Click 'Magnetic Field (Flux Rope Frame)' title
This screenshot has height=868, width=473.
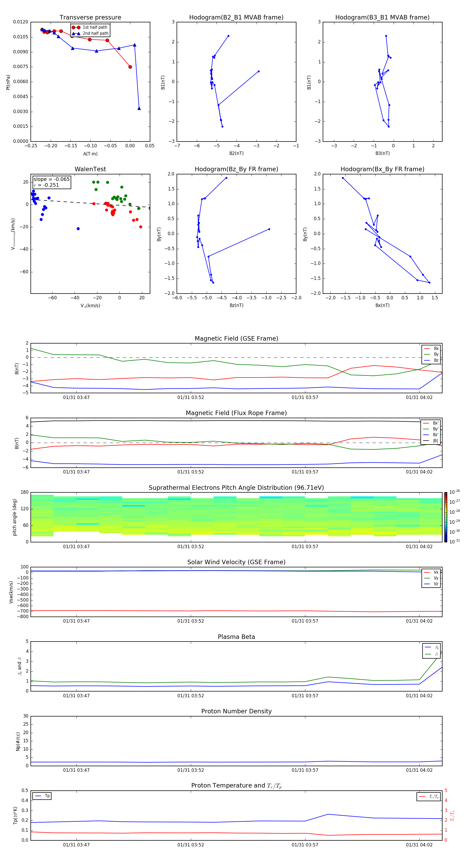(236, 413)
